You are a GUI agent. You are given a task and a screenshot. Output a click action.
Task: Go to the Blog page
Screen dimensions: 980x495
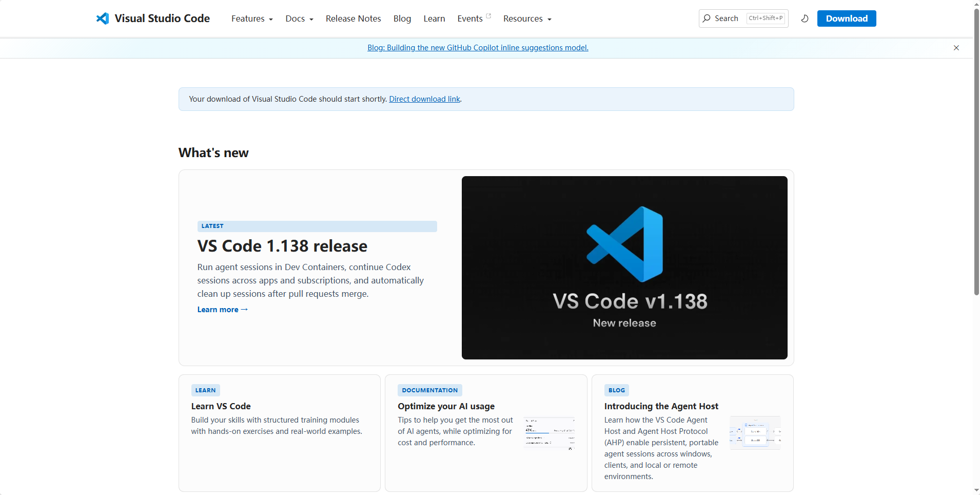point(402,18)
